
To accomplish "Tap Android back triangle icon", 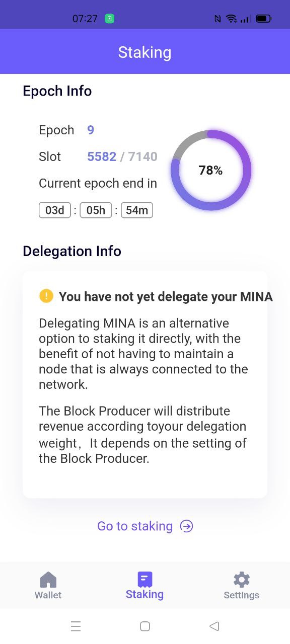I will coord(214,626).
